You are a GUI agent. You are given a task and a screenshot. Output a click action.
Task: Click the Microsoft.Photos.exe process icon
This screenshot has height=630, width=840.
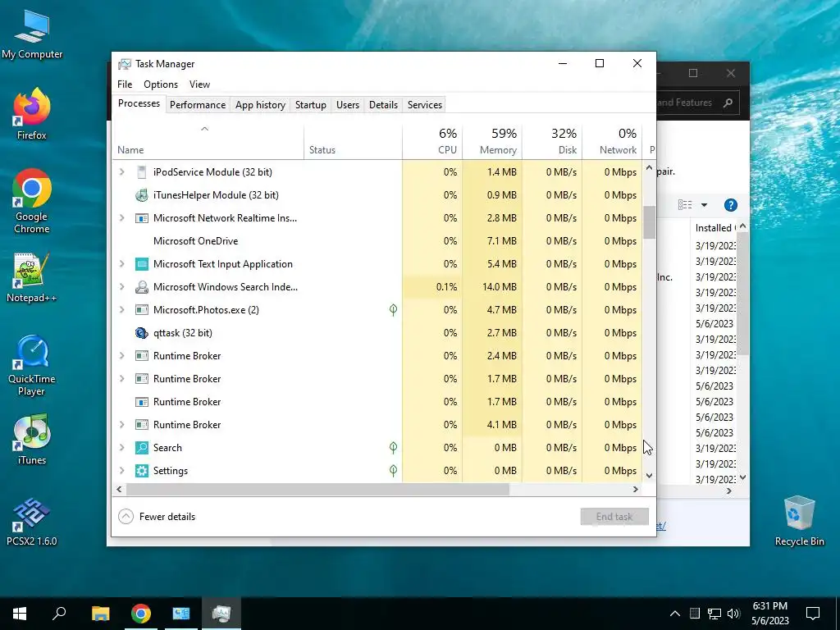(141, 310)
